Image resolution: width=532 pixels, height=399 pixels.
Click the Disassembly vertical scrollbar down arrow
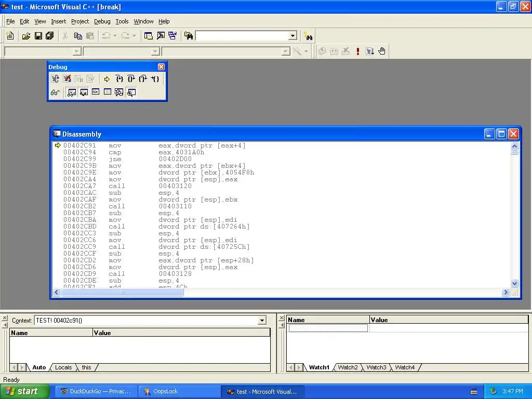[514, 283]
